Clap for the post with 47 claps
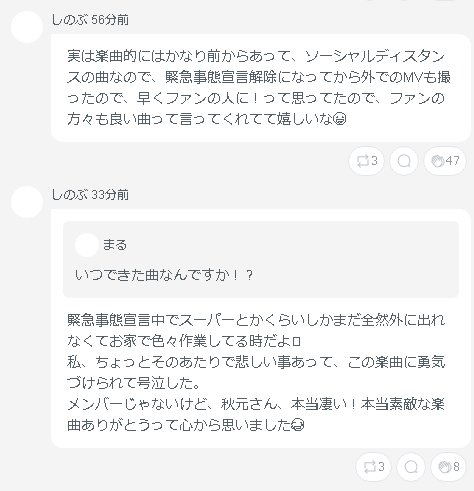Screen dimensions: 474x491 tap(445, 161)
